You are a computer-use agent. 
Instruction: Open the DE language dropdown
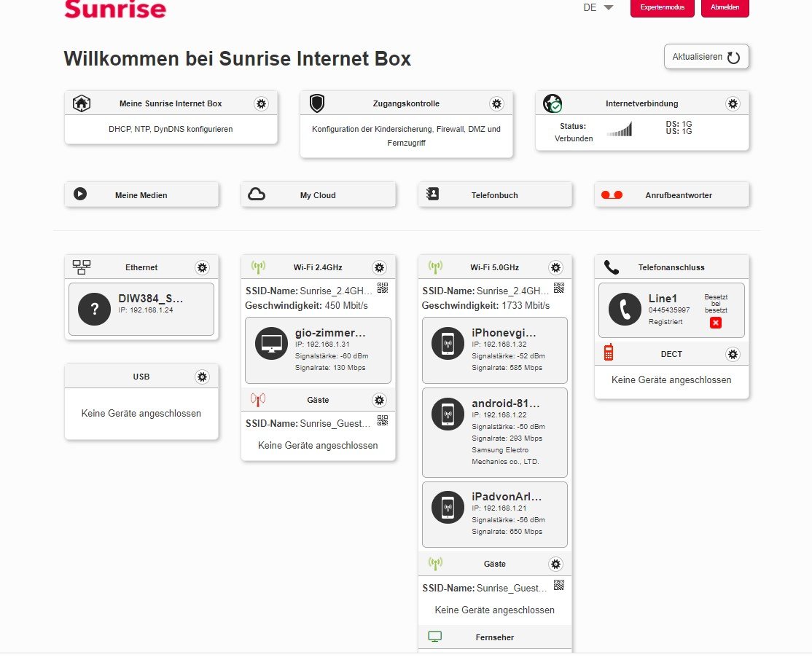tap(598, 7)
